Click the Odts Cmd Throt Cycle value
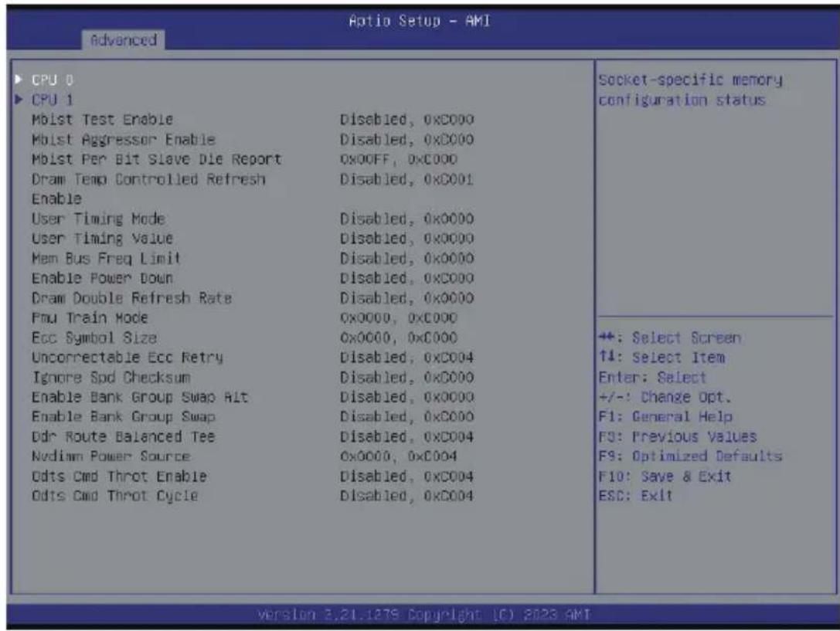The width and height of the screenshot is (840, 631). (406, 496)
